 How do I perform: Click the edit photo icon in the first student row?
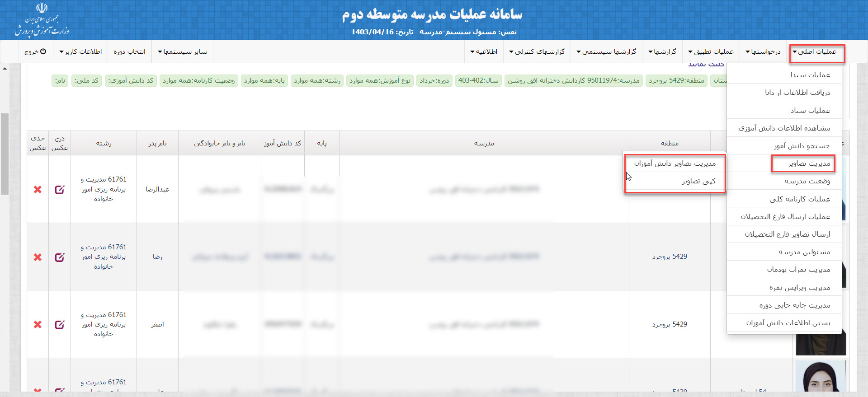pyautogui.click(x=59, y=190)
